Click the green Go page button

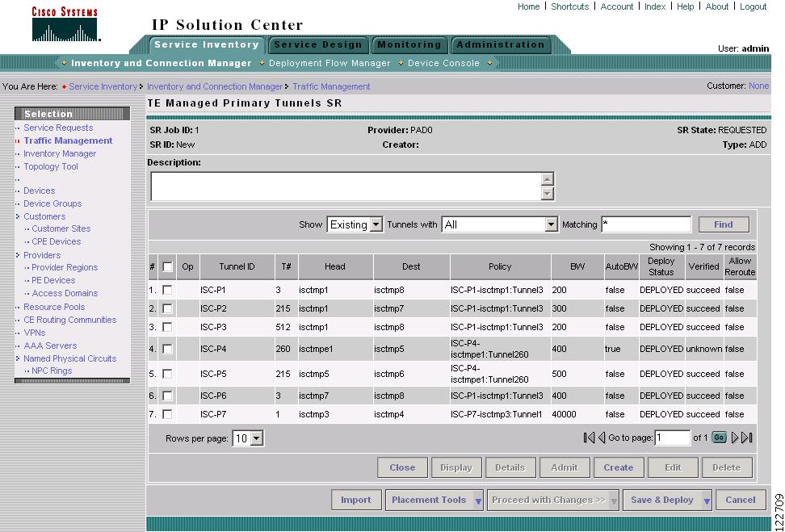tap(719, 438)
